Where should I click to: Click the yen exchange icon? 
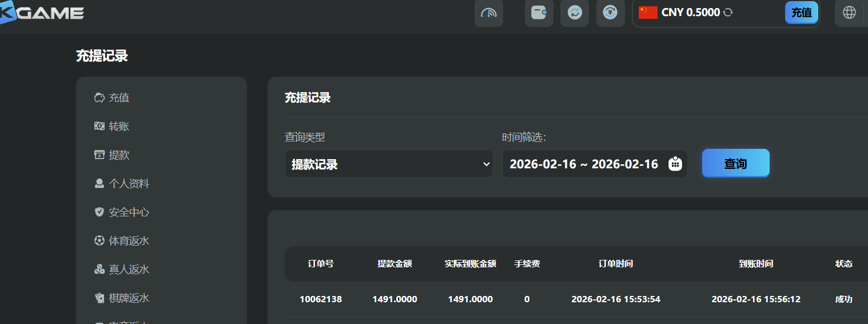point(610,13)
